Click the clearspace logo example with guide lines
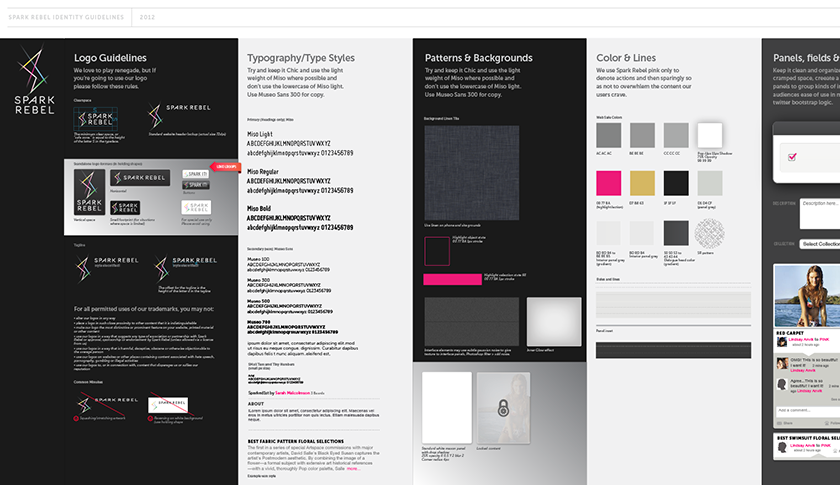 click(95, 118)
